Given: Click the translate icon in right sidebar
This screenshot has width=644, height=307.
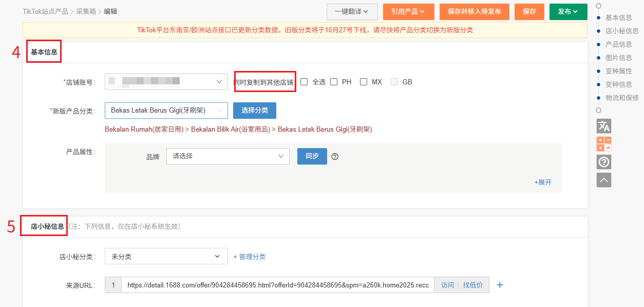Looking at the screenshot, I should coord(604,126).
